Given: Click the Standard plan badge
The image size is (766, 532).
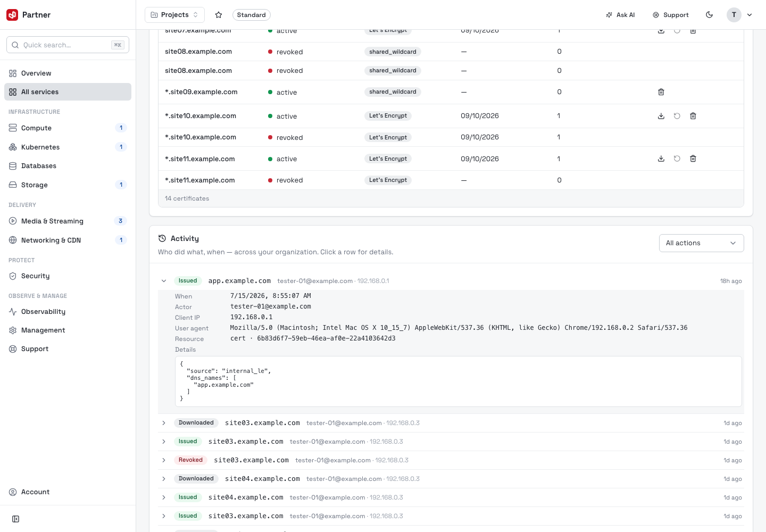Looking at the screenshot, I should 251,15.
